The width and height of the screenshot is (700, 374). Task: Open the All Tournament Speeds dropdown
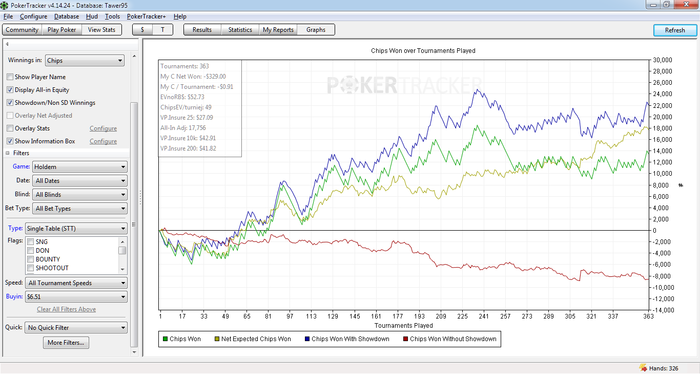click(76, 283)
